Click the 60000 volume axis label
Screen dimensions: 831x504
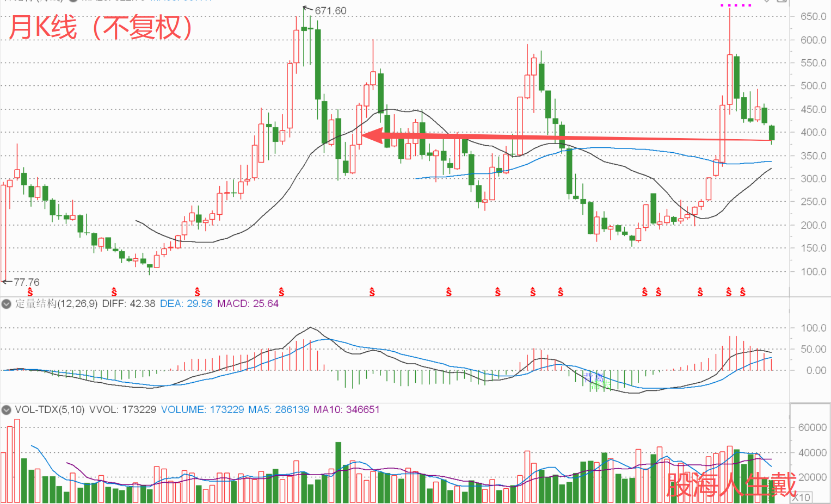tap(812, 427)
